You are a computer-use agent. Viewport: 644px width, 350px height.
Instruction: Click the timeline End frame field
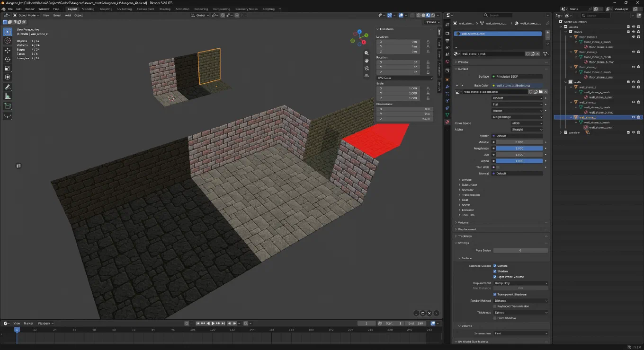tap(417, 324)
